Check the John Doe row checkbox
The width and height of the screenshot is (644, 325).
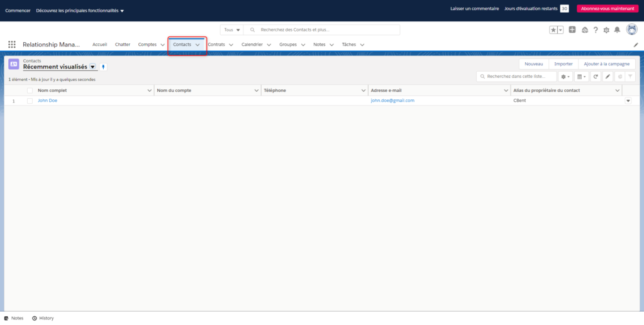click(x=30, y=101)
